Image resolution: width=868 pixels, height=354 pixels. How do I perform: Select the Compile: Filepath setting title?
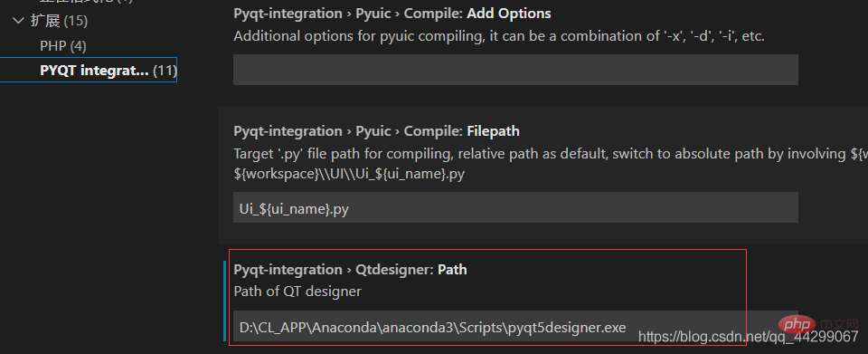376,131
